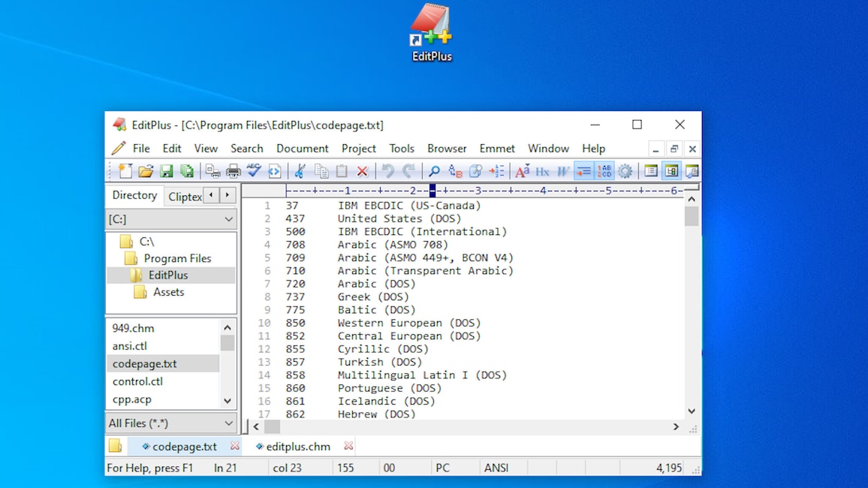
Task: Close the editplus.chm document tab
Action: [348, 446]
